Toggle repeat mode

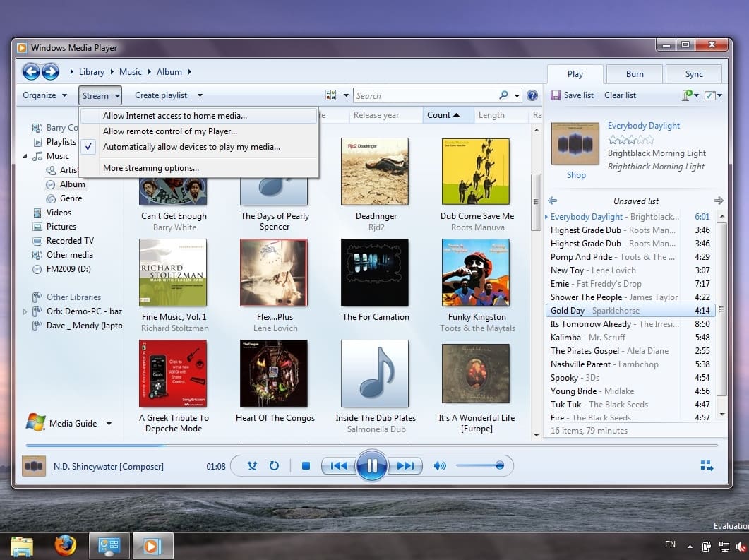coord(275,466)
